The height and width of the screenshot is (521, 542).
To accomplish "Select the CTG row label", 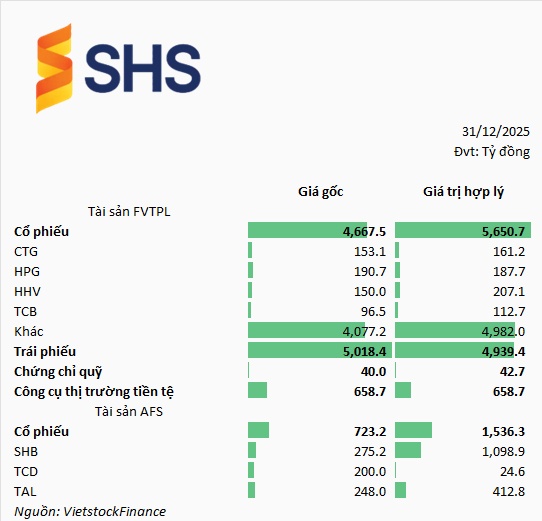I will [x=26, y=252].
